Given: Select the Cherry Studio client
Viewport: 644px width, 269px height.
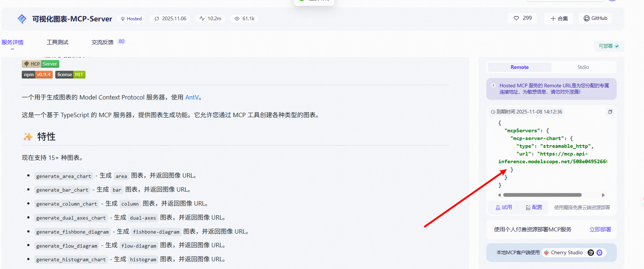Looking at the screenshot, I should (564, 252).
